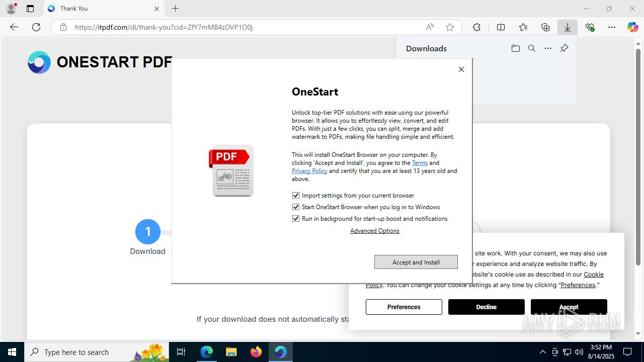Screen dimensions: 644x362
Task: Open Firefox from the taskbar
Action: [256, 352]
